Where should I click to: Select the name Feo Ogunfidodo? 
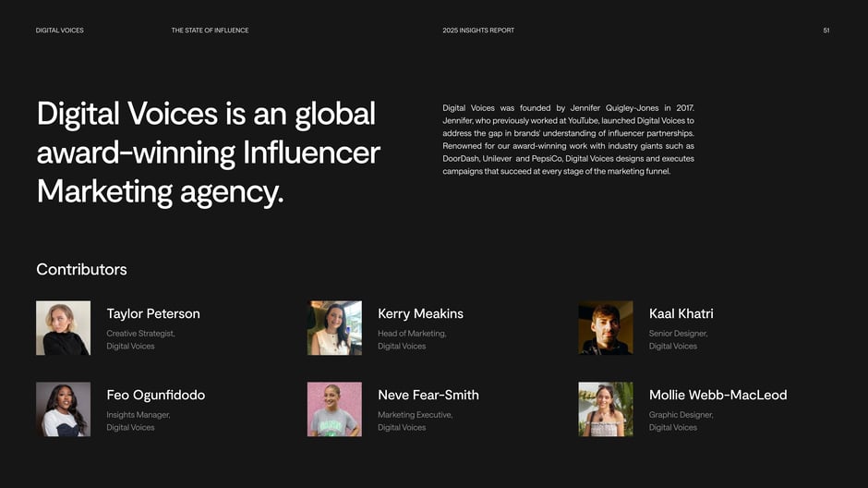(x=155, y=395)
